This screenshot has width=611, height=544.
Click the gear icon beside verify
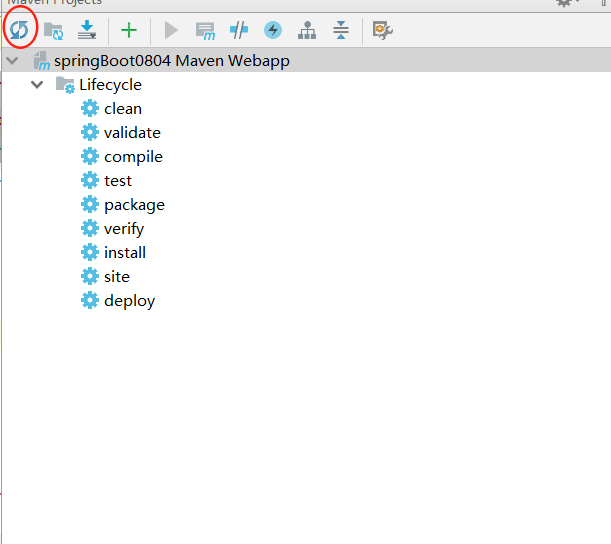(90, 228)
